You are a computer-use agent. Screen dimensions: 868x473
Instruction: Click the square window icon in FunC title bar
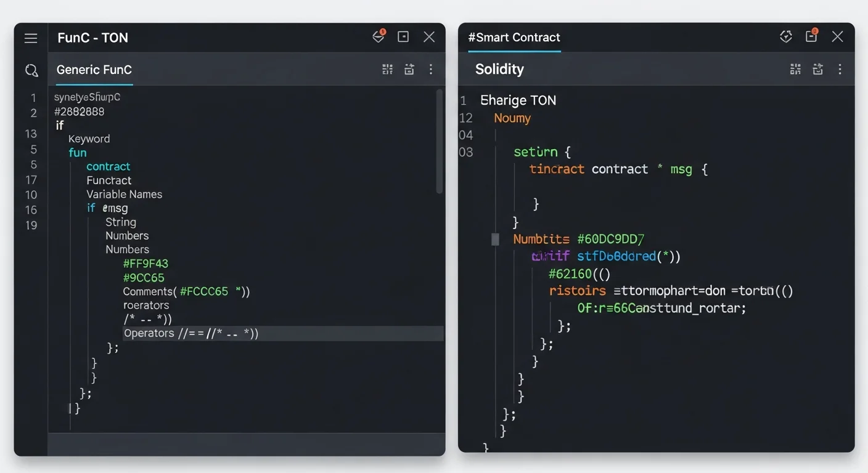(403, 37)
